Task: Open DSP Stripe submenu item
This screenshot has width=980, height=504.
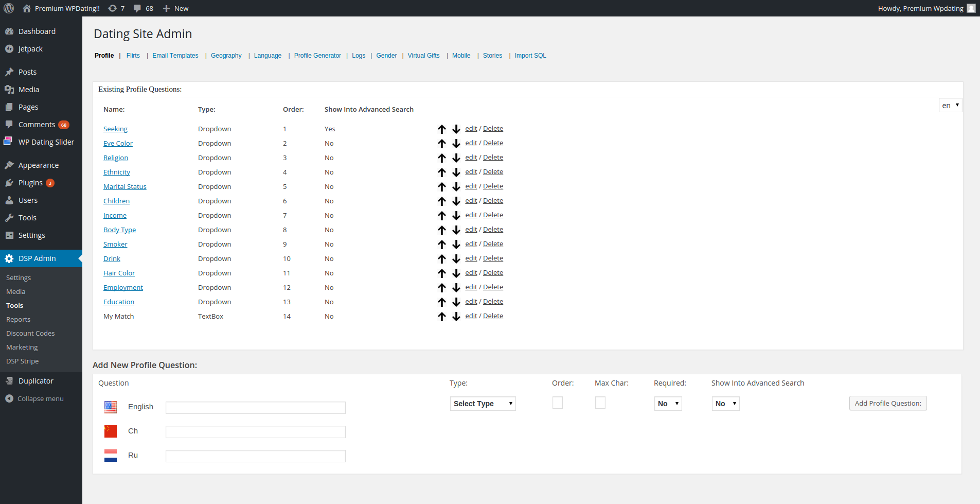Action: click(x=23, y=361)
